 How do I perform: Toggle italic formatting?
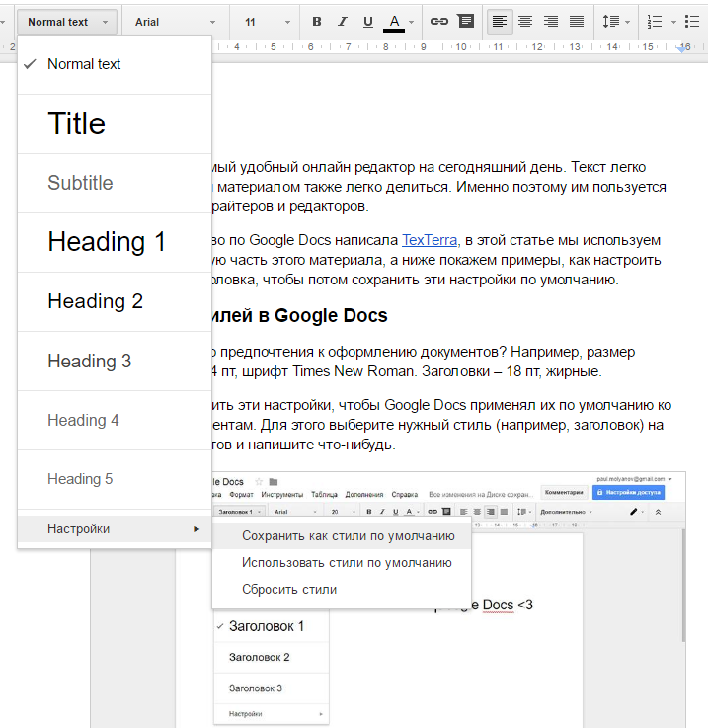click(343, 22)
